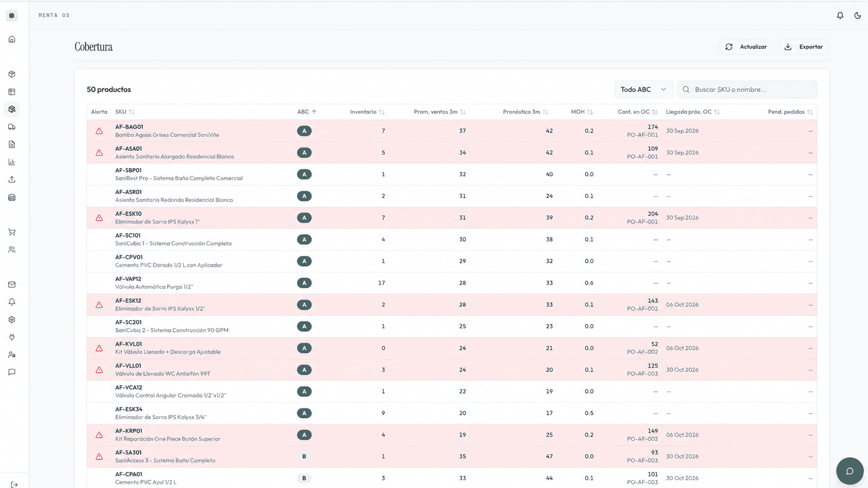Toggle dark mode moon icon
This screenshot has width=868, height=488.
(x=858, y=16)
